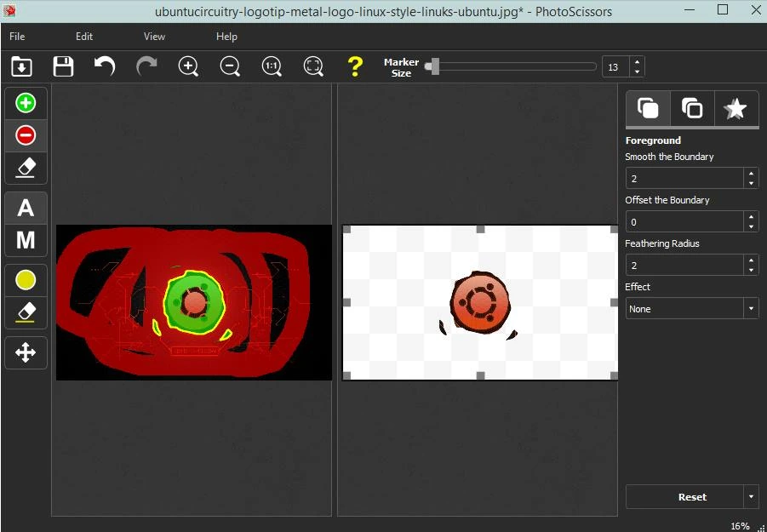This screenshot has height=532, width=767.
Task: Open help with yellow question mark
Action: tap(355, 66)
